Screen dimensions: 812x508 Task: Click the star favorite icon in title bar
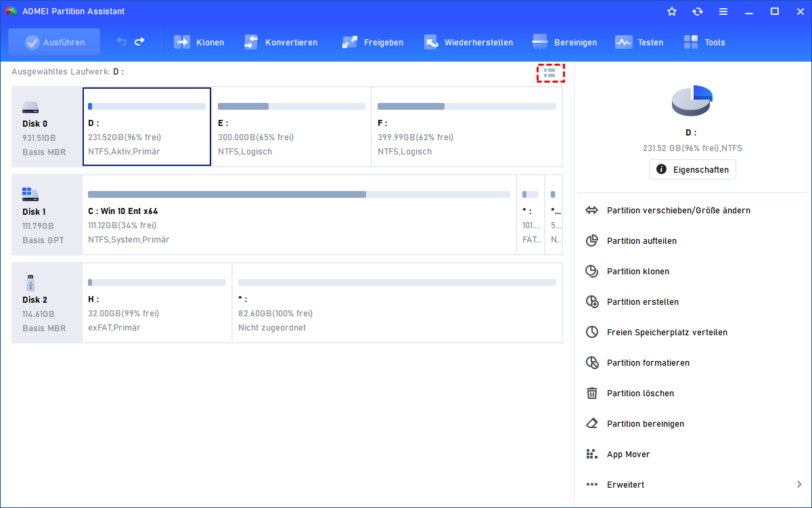pyautogui.click(x=672, y=12)
